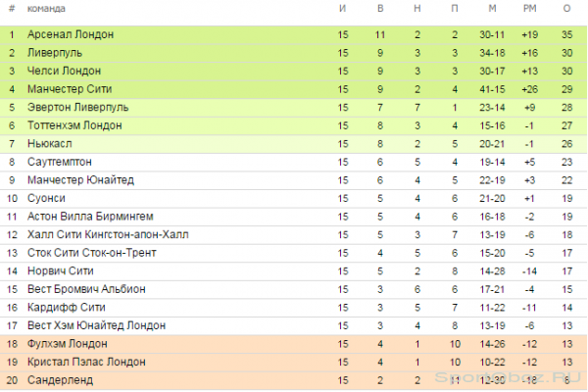Click the Арсенал Лондон team name
The image size is (588, 392).
click(x=71, y=34)
